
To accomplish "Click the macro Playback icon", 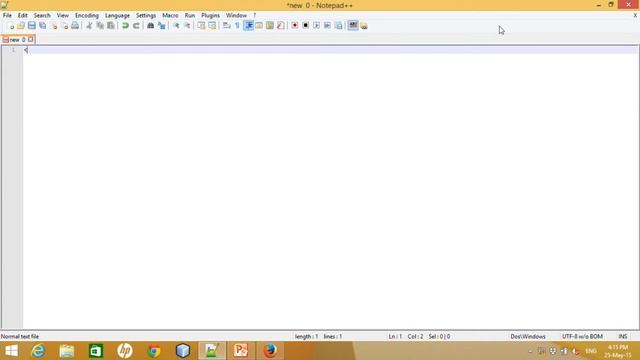I will click(316, 26).
